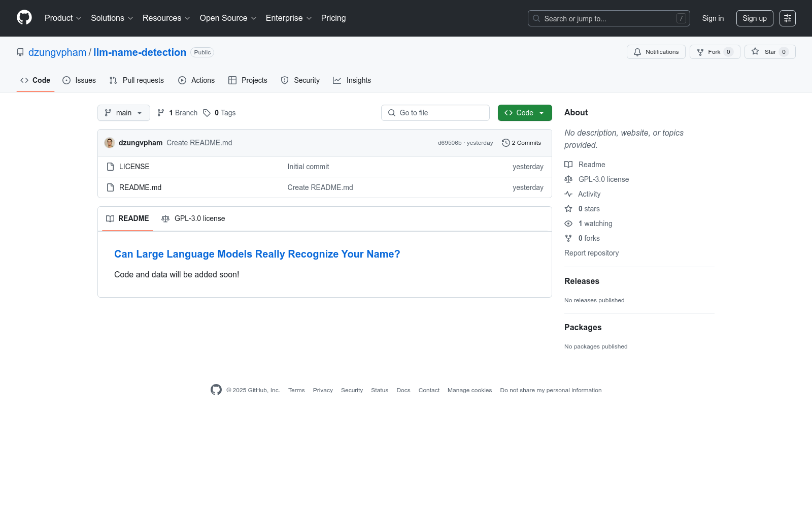This screenshot has height=508, width=812.
Task: Open the Projects tab
Action: click(248, 80)
